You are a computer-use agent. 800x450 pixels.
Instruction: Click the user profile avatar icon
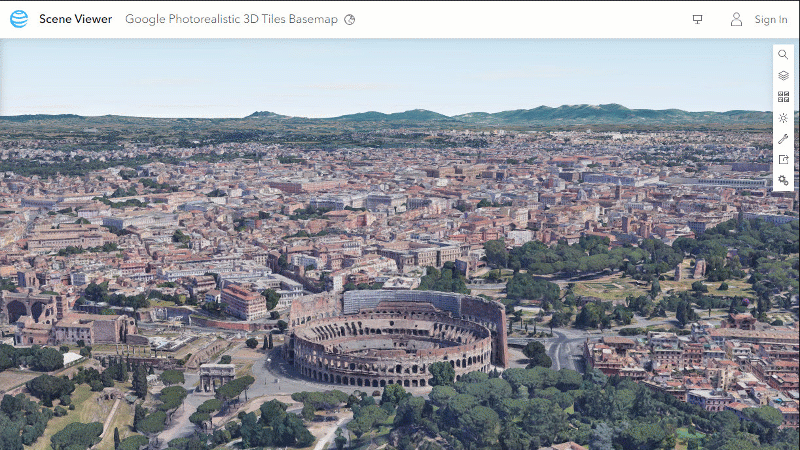coord(736,19)
